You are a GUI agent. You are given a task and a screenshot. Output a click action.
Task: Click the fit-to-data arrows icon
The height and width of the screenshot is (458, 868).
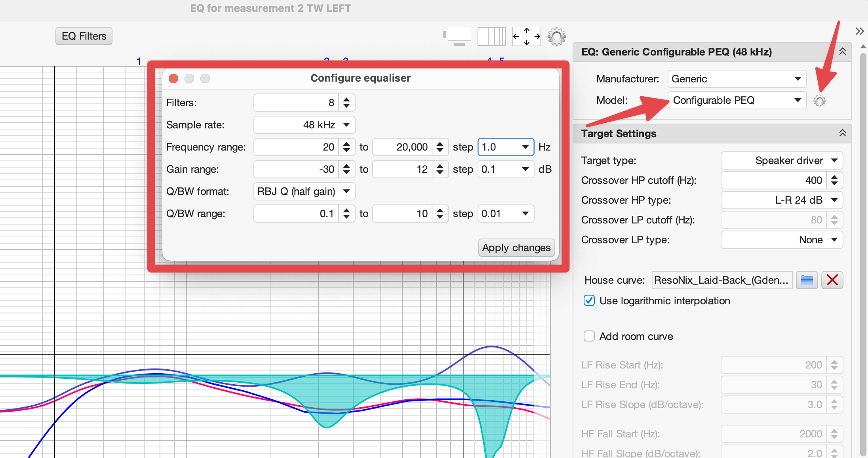(x=526, y=36)
